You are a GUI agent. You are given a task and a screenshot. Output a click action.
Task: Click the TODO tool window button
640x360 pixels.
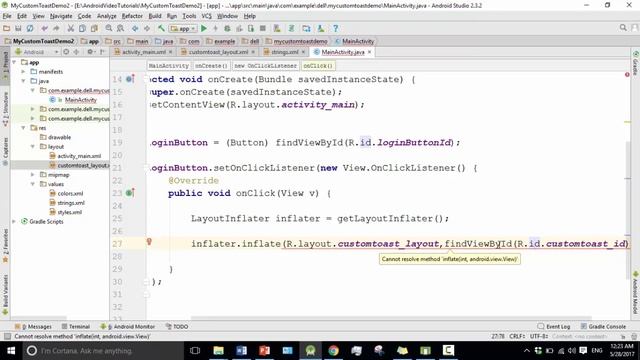pos(177,327)
